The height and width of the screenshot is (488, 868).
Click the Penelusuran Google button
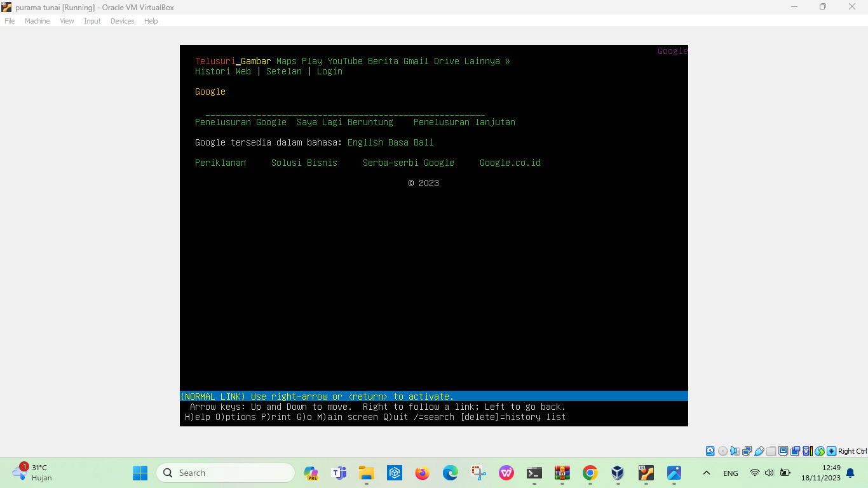coord(241,122)
